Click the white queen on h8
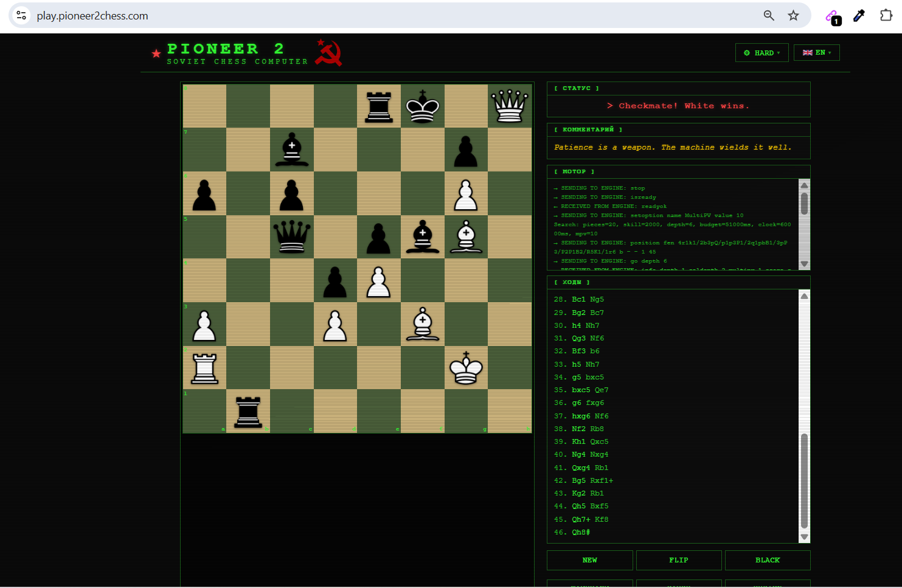The width and height of the screenshot is (902, 588). [x=510, y=106]
